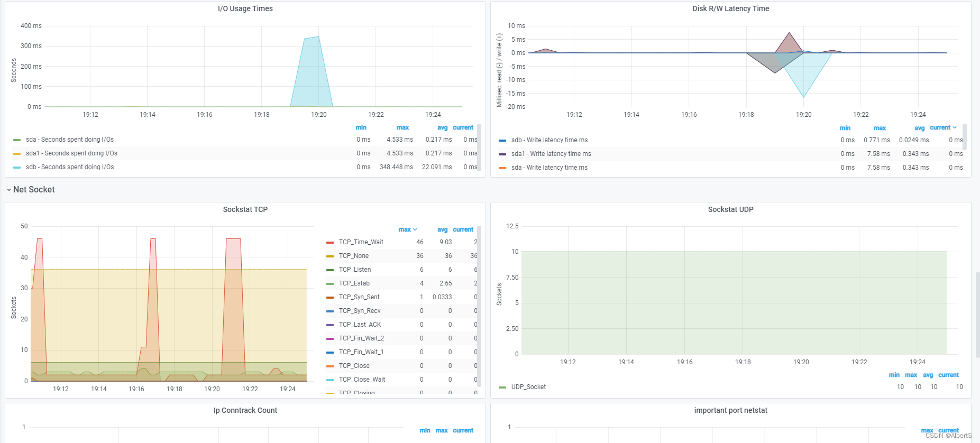Sort I/O Usage legend by avg
The image size is (980, 443).
pos(443,127)
